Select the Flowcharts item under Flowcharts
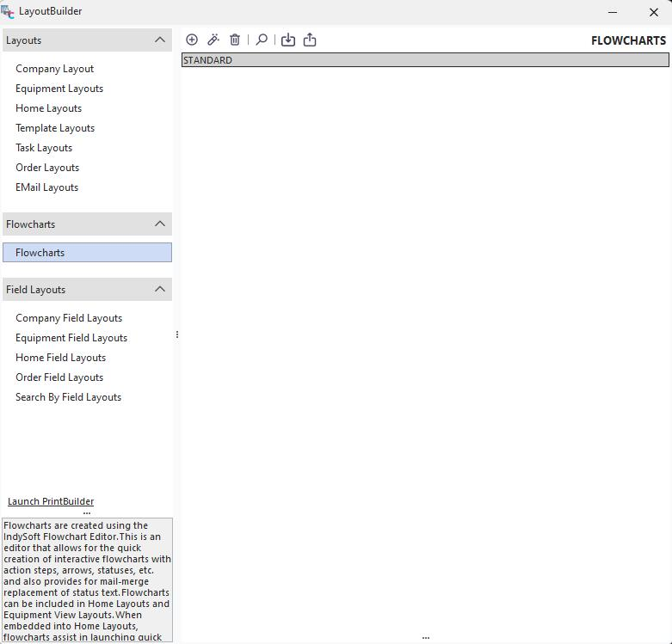 click(x=40, y=253)
